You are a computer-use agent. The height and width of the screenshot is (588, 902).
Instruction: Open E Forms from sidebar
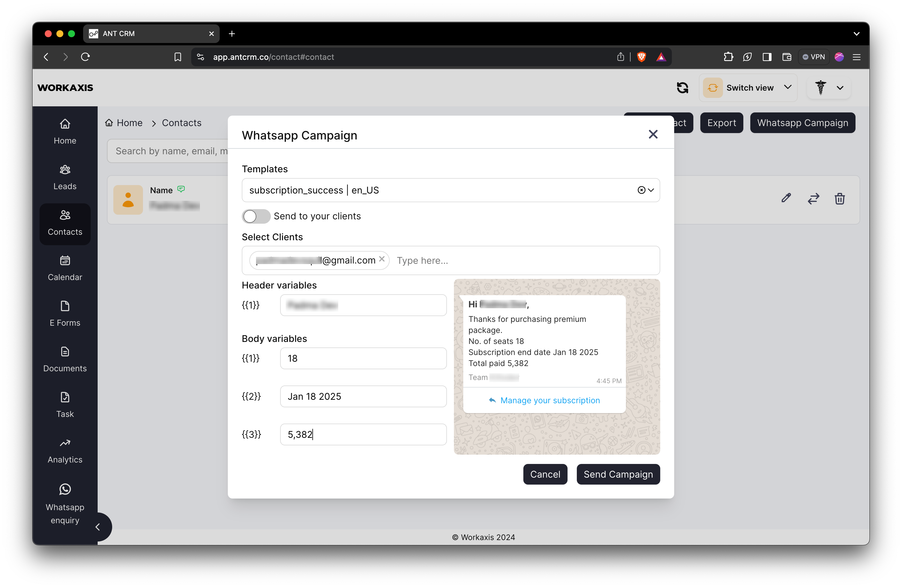(x=65, y=314)
